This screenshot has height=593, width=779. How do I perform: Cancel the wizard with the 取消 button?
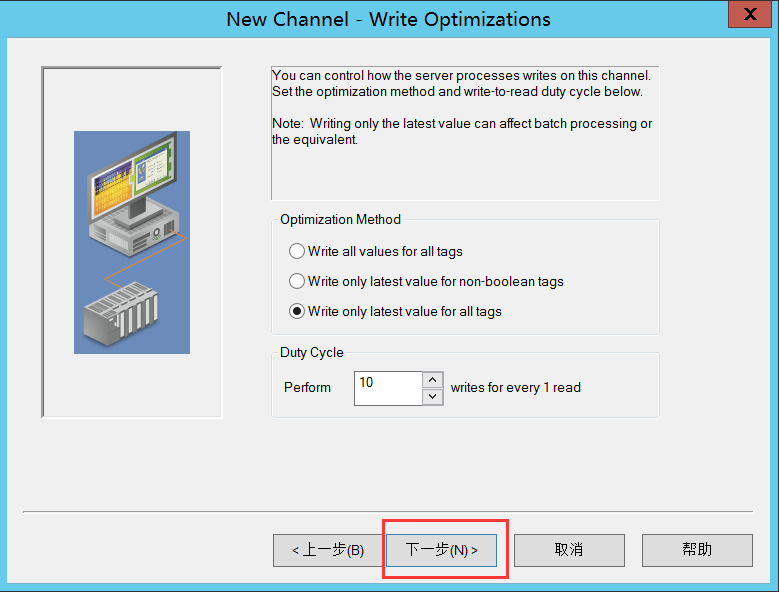point(568,550)
